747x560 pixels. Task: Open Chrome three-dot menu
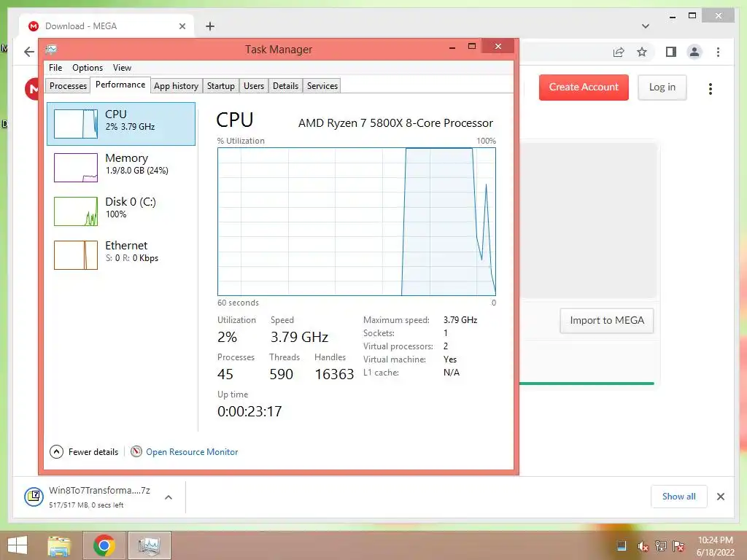tap(718, 52)
